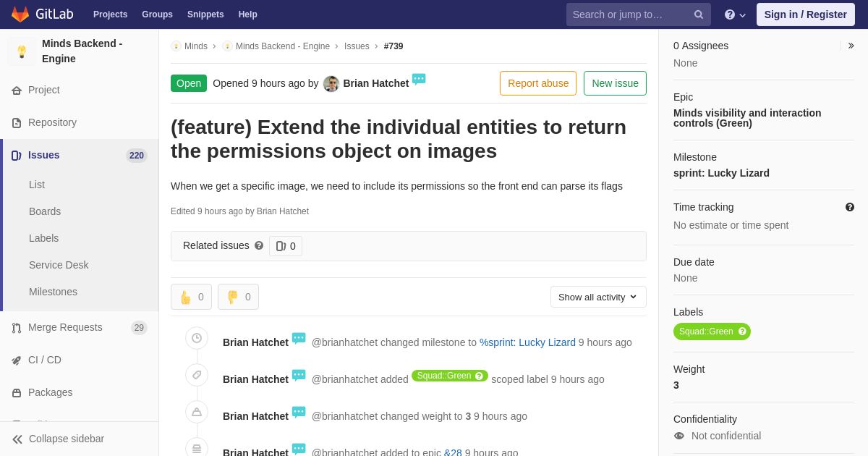
Task: Open epic link &28
Action: click(x=453, y=453)
